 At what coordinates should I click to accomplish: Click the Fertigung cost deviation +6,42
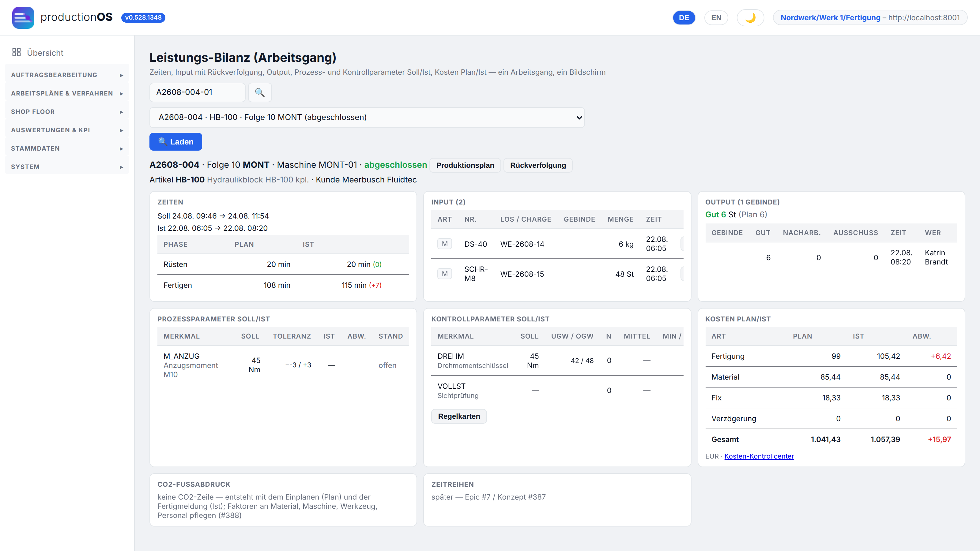pos(940,356)
